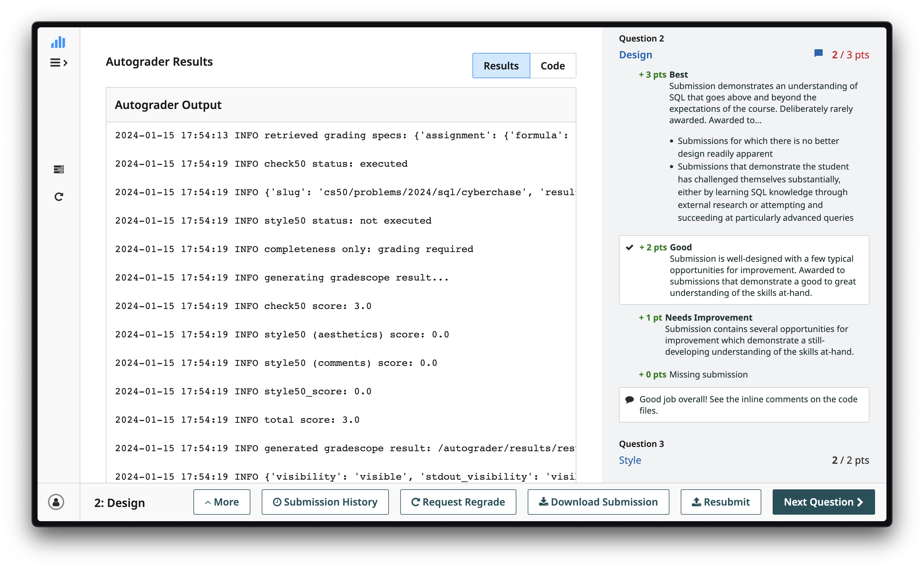Click the Request Regrade button
The height and width of the screenshot is (569, 924).
[x=458, y=502]
